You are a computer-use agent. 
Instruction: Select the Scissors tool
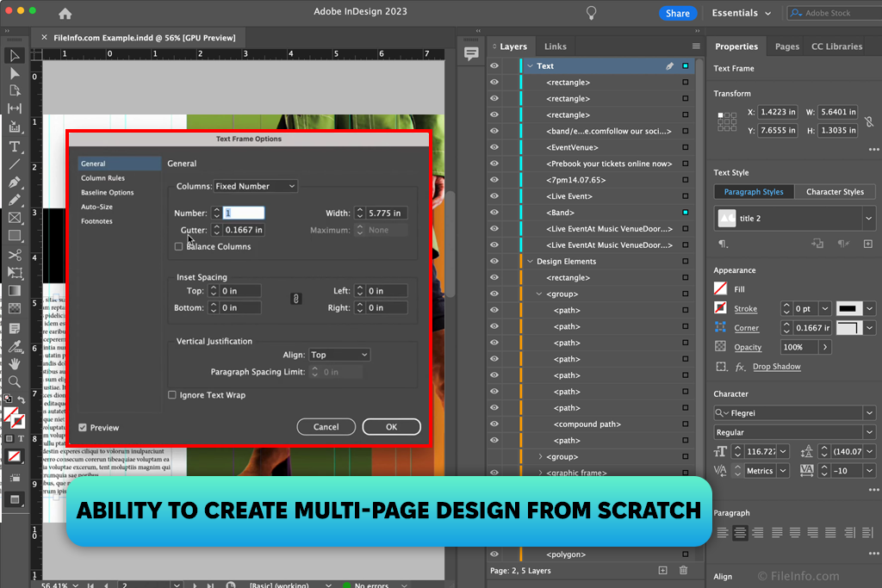click(15, 255)
